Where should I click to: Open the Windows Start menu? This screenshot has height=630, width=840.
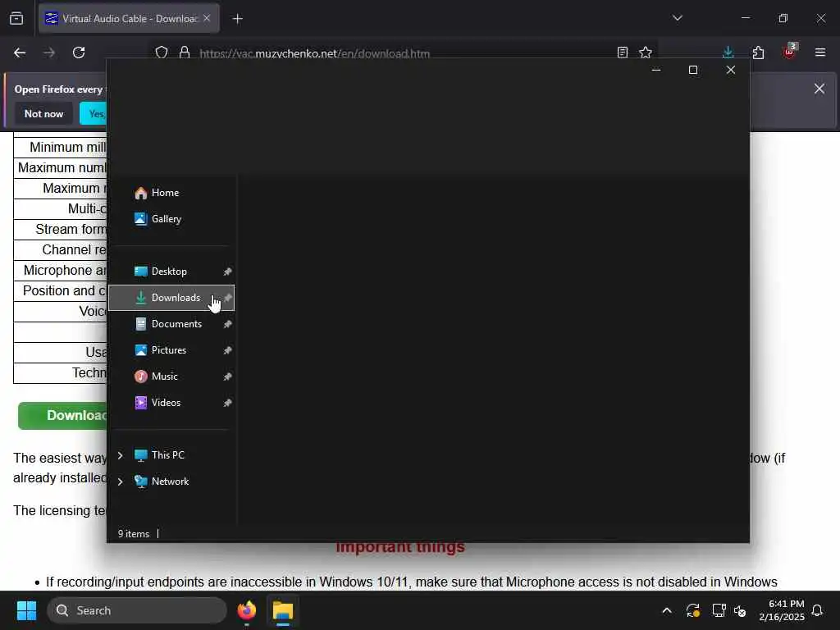click(x=26, y=610)
